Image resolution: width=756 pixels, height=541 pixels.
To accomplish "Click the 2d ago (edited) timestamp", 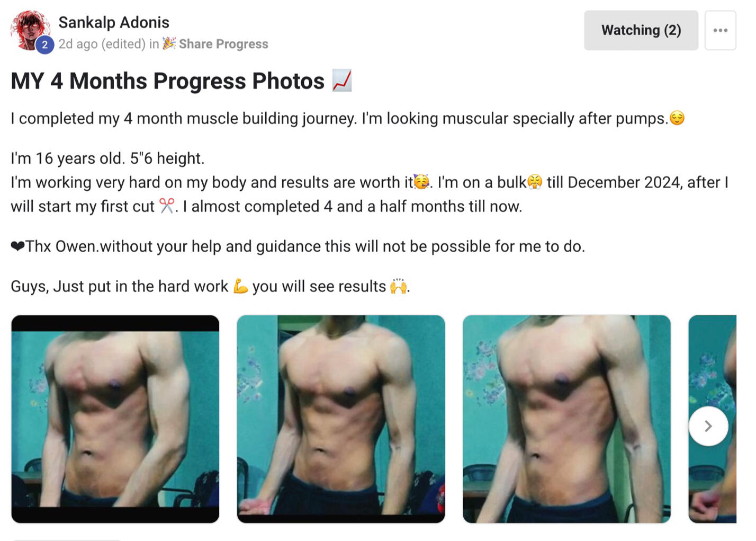I will click(102, 44).
